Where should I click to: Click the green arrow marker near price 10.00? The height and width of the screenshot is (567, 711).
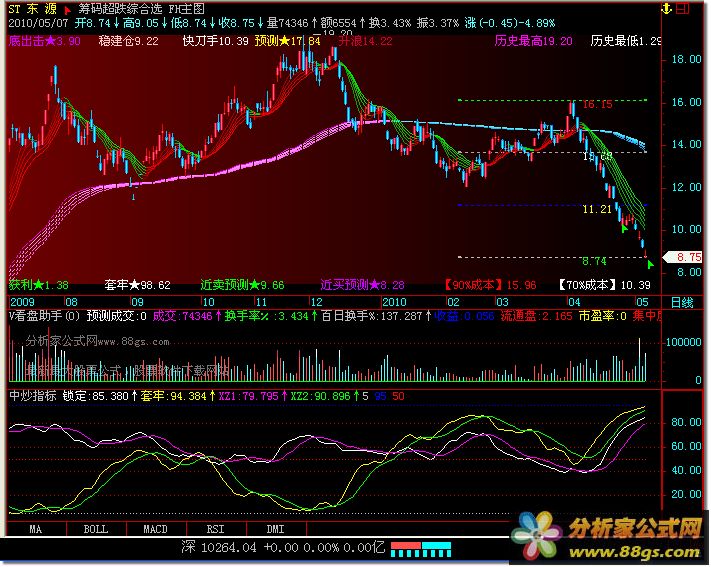623,229
